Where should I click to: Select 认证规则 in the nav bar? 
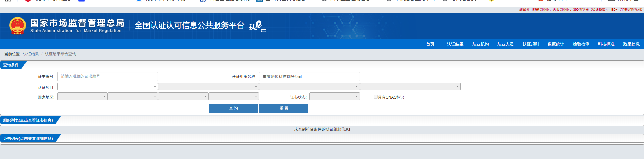tap(531, 44)
